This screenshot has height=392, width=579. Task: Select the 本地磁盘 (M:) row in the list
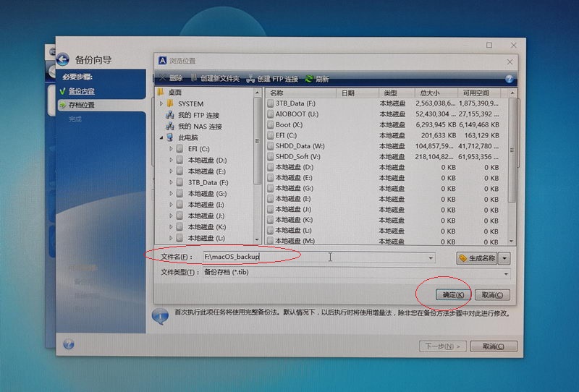pyautogui.click(x=384, y=241)
